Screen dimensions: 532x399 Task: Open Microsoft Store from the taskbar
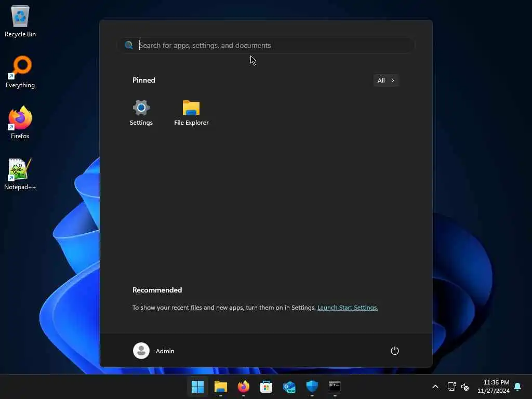coord(266,387)
